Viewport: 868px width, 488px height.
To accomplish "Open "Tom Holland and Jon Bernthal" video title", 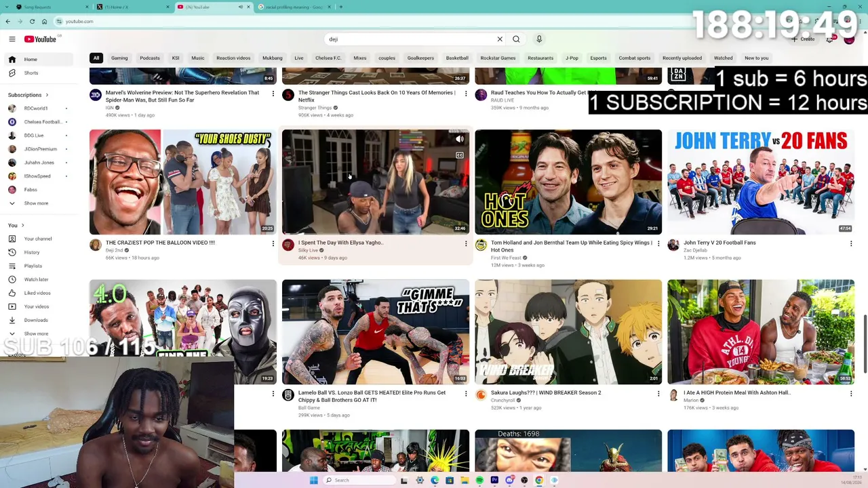I will tap(572, 246).
